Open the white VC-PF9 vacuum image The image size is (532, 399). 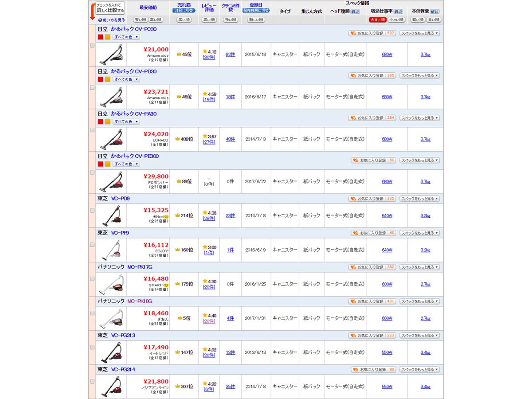[111, 250]
